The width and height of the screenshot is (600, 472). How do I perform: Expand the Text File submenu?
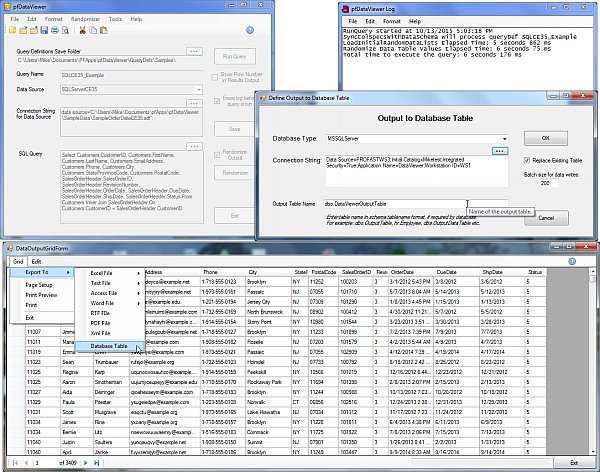coord(109,283)
